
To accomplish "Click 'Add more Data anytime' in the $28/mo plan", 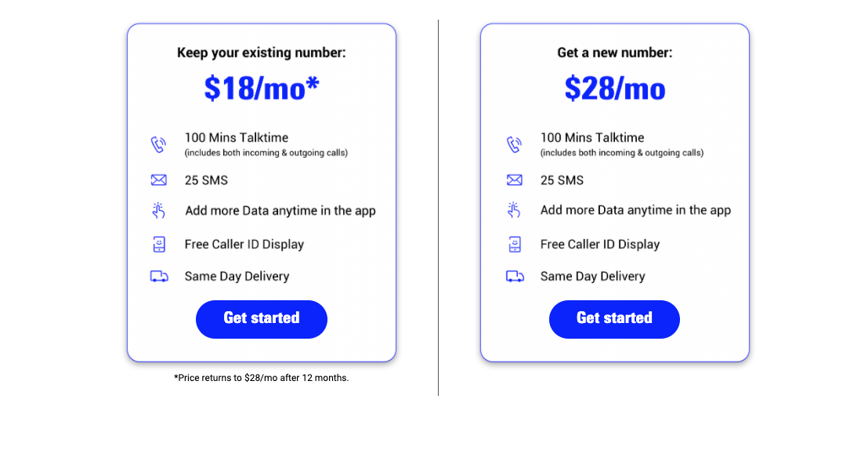I will point(635,210).
